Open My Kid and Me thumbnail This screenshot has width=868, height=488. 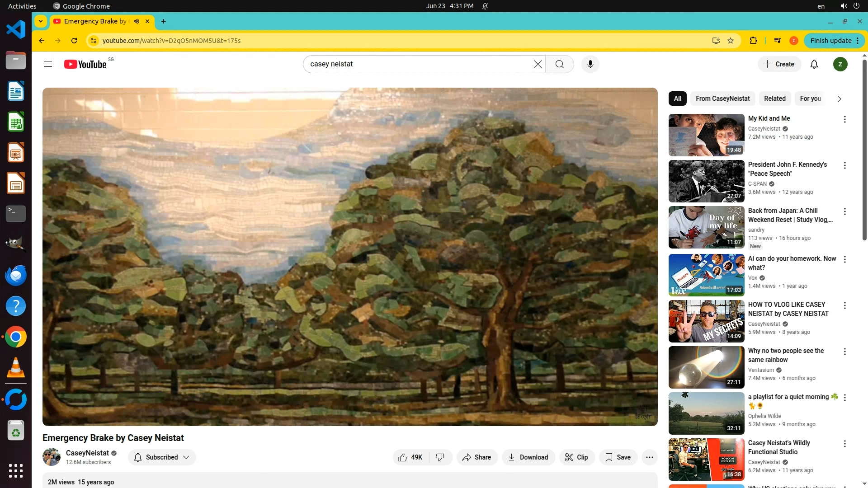pos(706,135)
